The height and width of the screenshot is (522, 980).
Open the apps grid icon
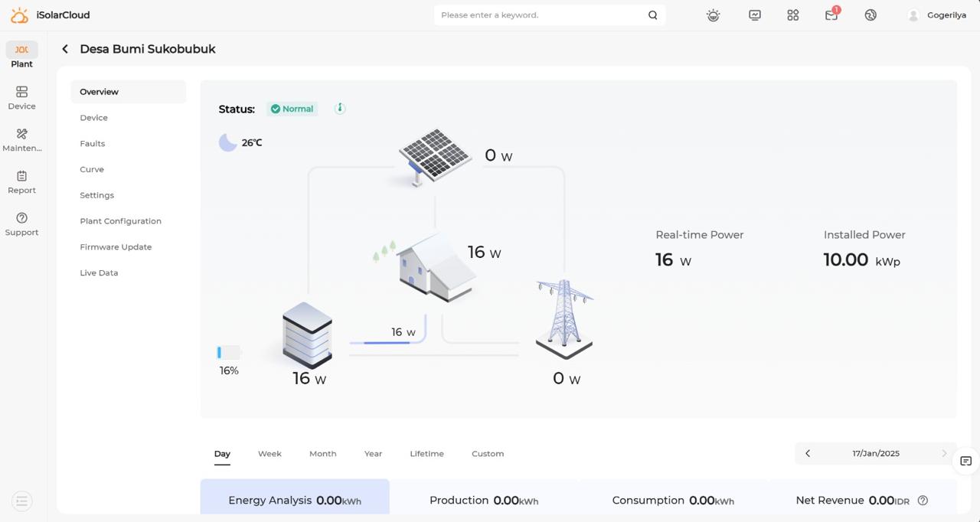793,15
